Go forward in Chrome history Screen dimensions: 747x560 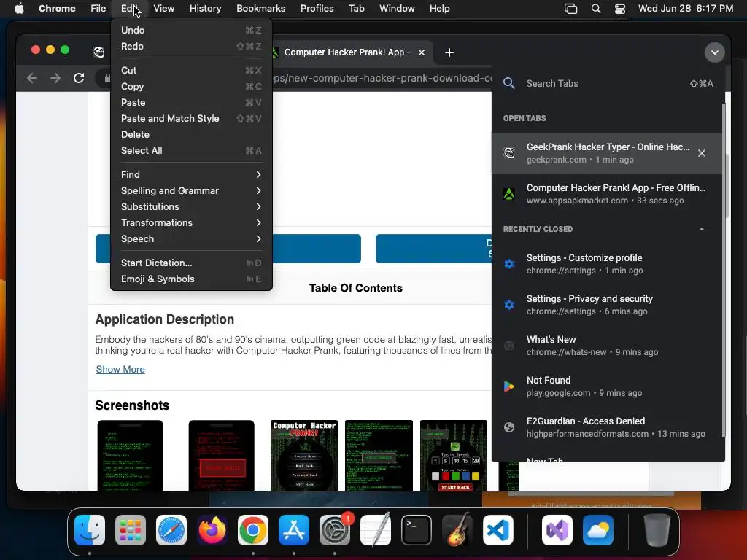(55, 78)
